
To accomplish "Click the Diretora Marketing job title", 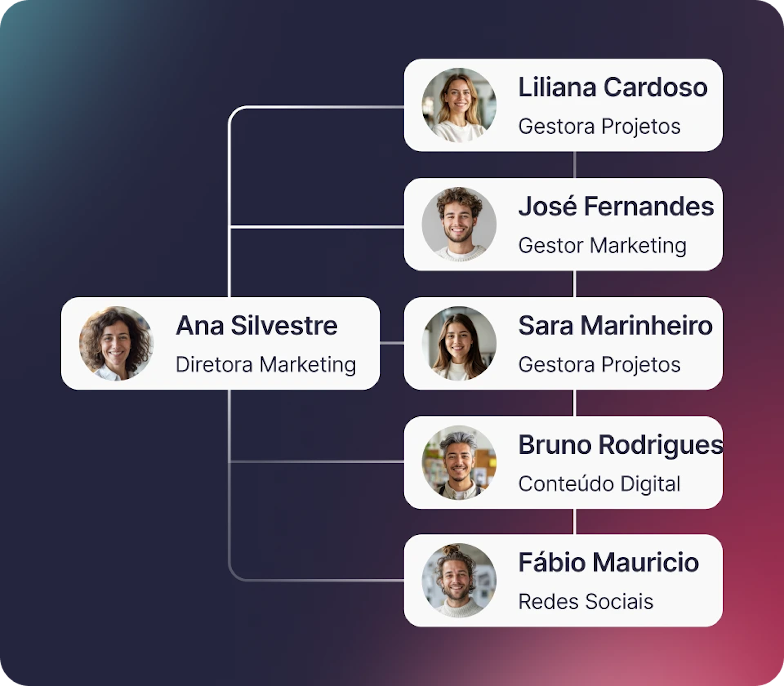I will point(266,364).
